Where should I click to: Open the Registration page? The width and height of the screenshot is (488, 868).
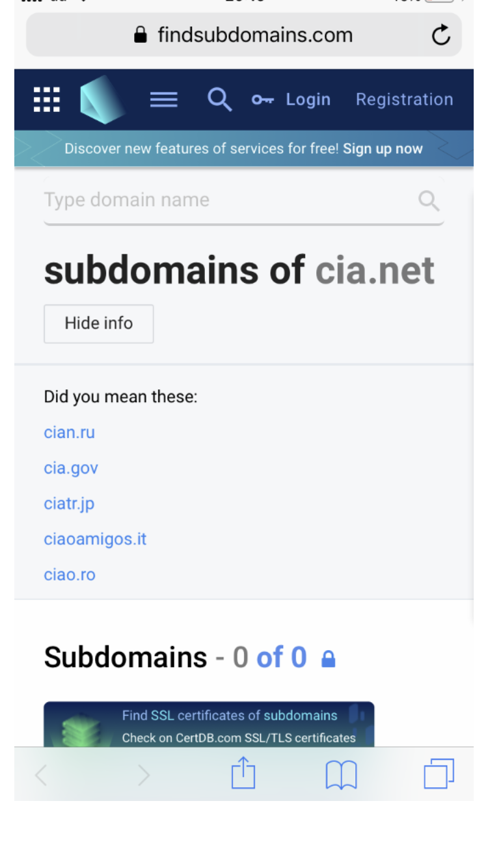[x=404, y=100]
